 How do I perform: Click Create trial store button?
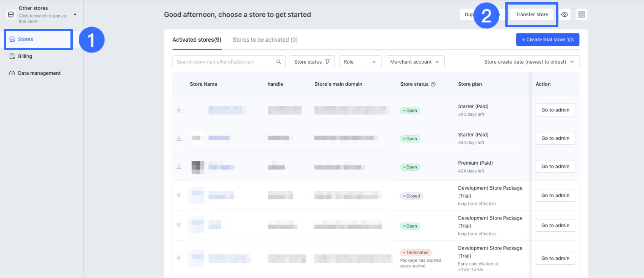coord(547,40)
